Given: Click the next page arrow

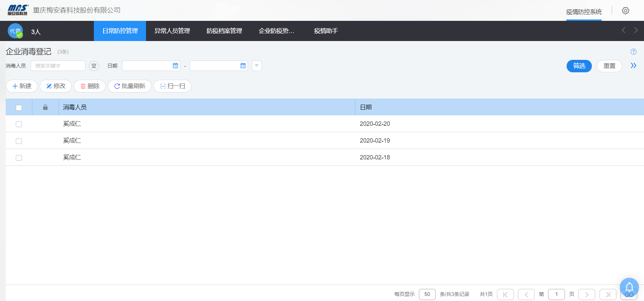Looking at the screenshot, I should [x=586, y=294].
